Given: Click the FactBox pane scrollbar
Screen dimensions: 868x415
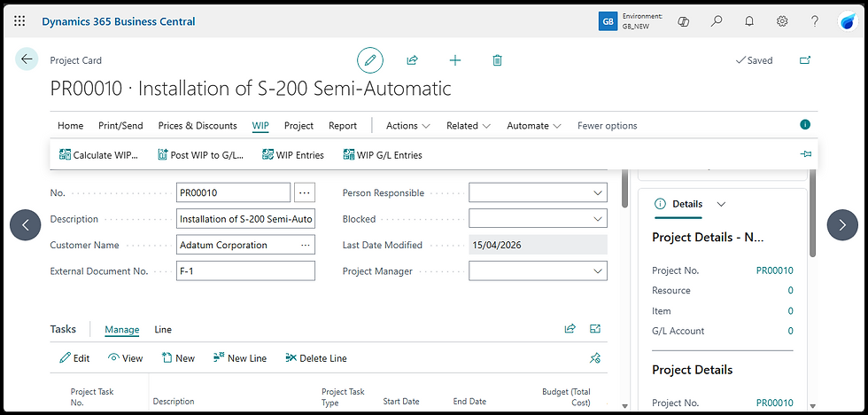Looking at the screenshot, I should coord(812,214).
